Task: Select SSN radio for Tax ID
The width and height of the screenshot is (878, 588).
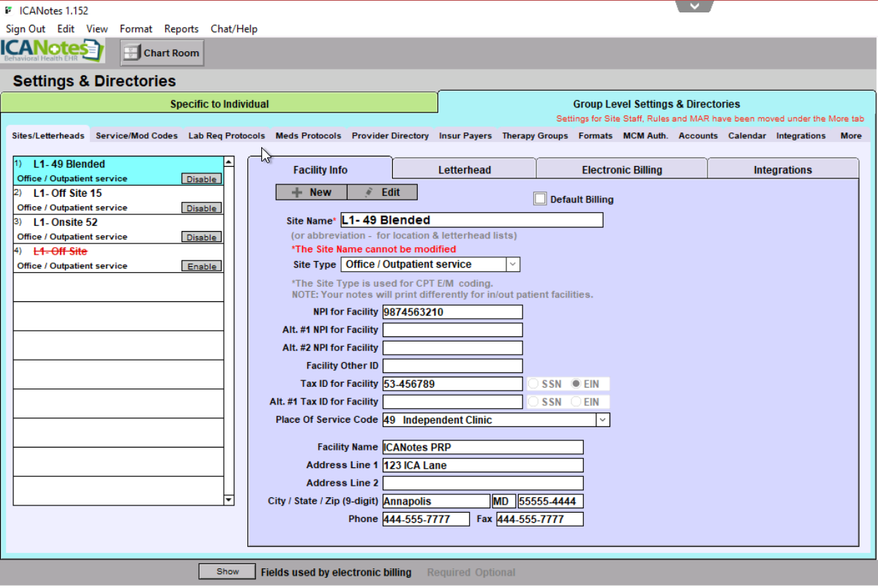Action: coord(533,384)
